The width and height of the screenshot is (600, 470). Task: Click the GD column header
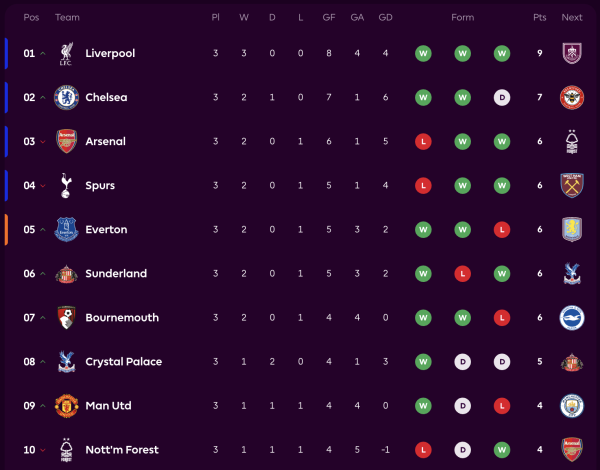pyautogui.click(x=386, y=17)
